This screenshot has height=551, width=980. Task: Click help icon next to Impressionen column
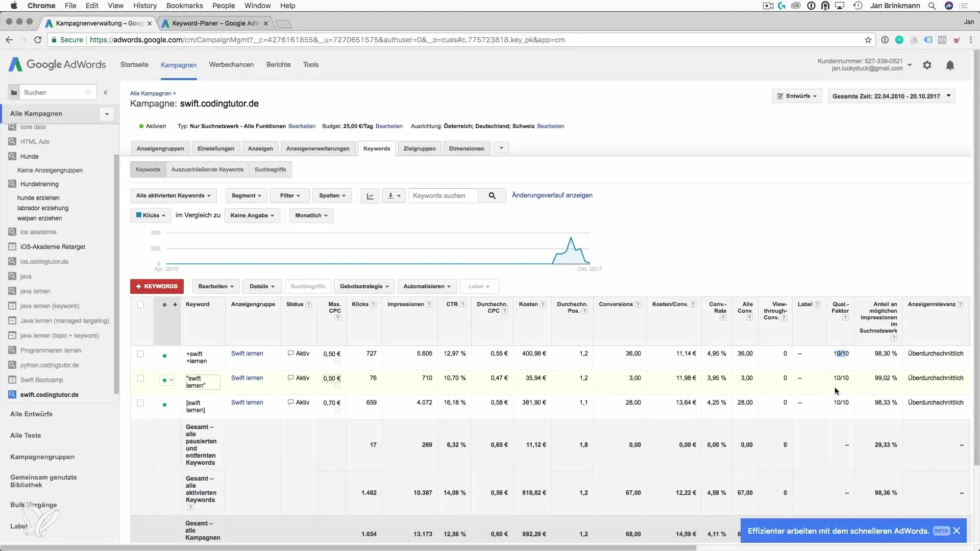pos(429,305)
